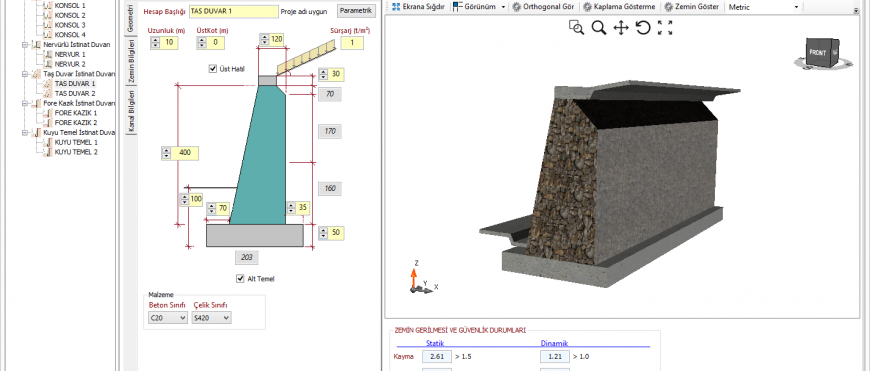Toggle the Alt Temel checkbox

(240, 278)
